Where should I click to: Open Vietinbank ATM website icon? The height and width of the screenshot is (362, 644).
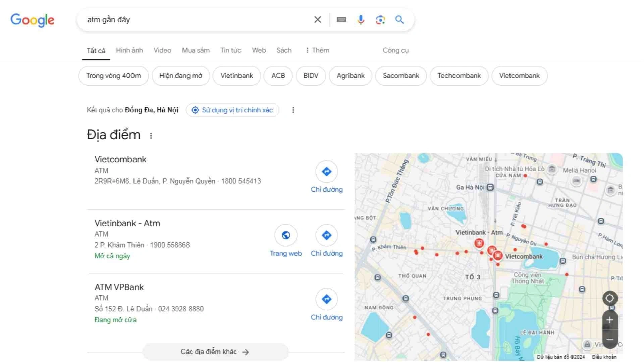click(x=286, y=235)
